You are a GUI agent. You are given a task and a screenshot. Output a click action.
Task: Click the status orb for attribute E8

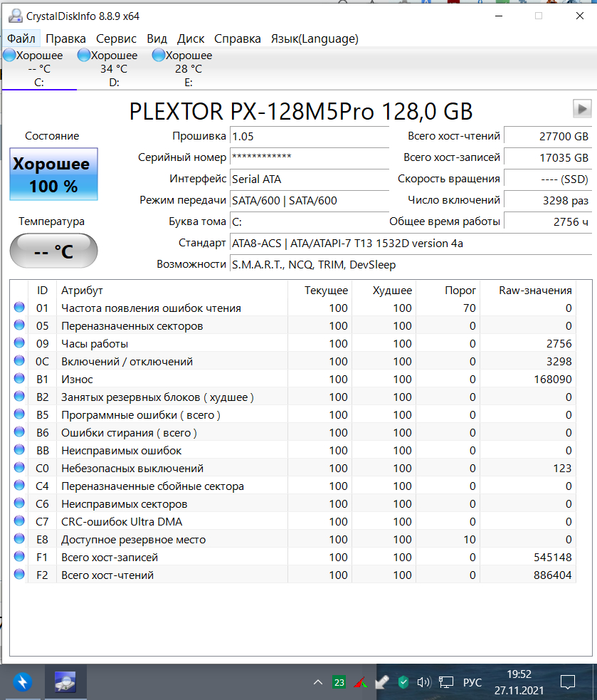pos(19,538)
